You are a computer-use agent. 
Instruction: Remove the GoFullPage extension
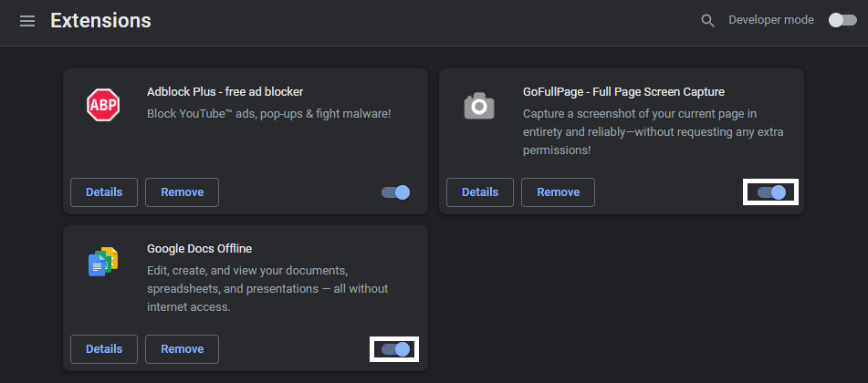pos(558,192)
